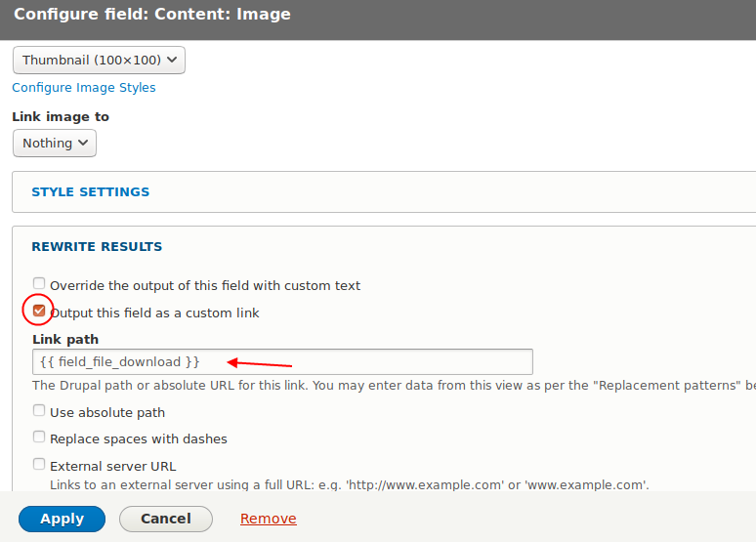The width and height of the screenshot is (756, 542).
Task: Open the Thumbnail (100×100) image style dropdown
Action: point(99,61)
